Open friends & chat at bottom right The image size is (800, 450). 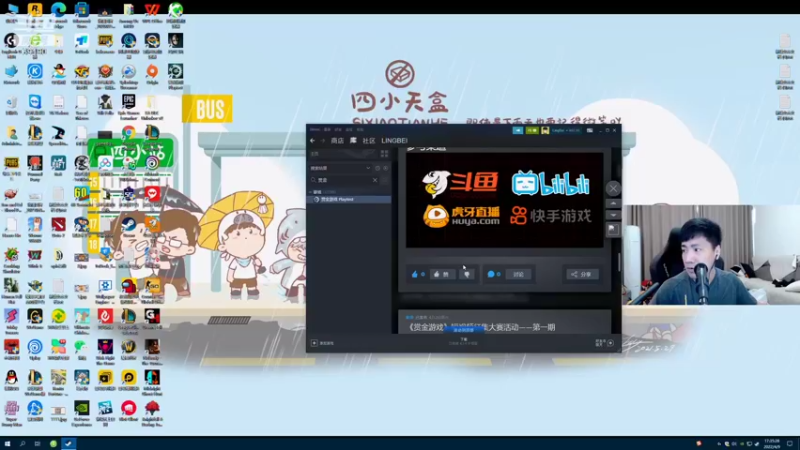(x=604, y=343)
